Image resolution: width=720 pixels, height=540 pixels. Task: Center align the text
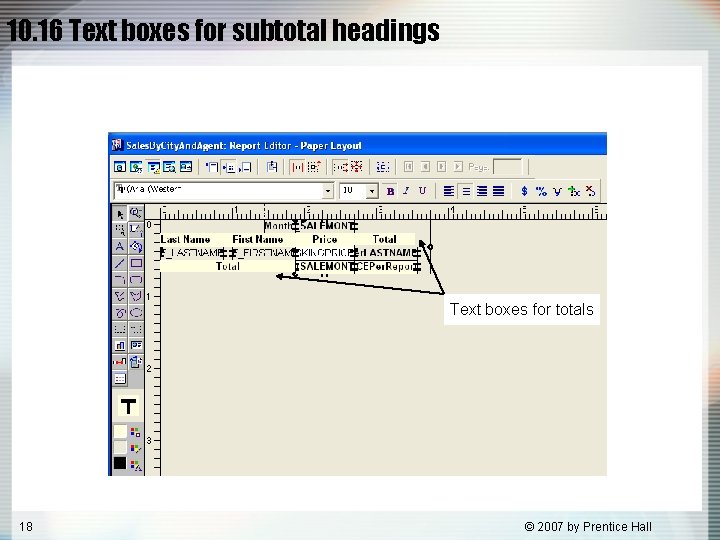pyautogui.click(x=466, y=191)
